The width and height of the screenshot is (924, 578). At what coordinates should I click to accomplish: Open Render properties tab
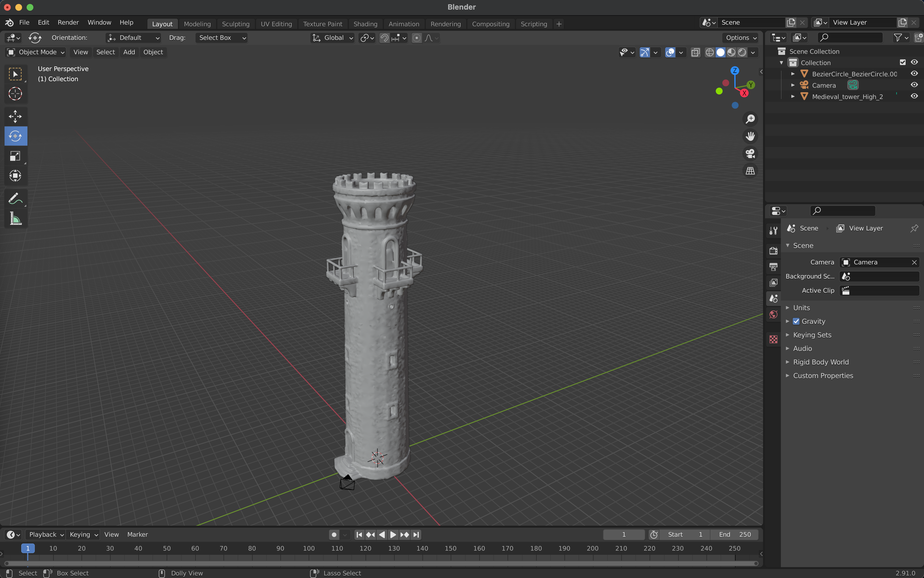coord(773,251)
